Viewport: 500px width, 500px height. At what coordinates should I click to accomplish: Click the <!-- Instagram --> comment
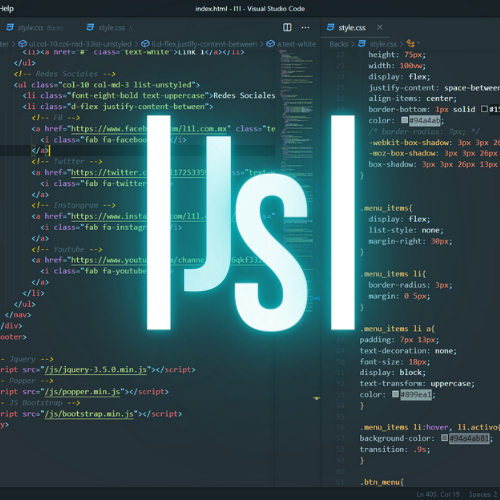73,205
